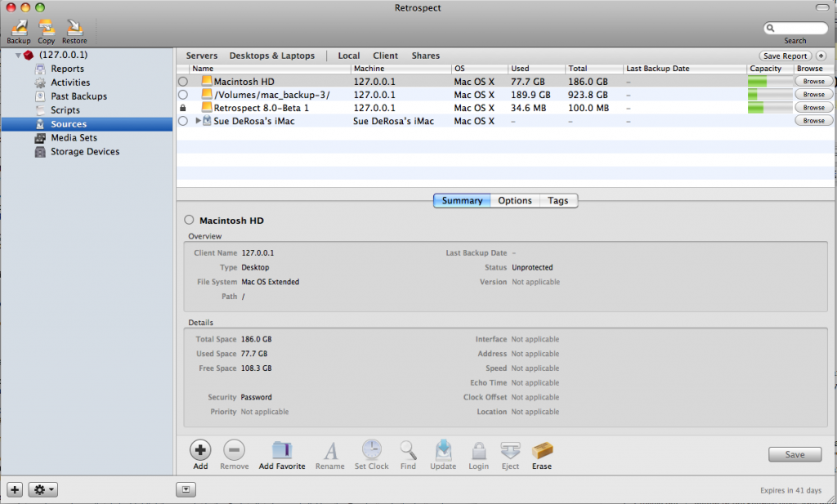Click the lock icon on the Retrospect 8.0-Beta 1 row

click(183, 108)
